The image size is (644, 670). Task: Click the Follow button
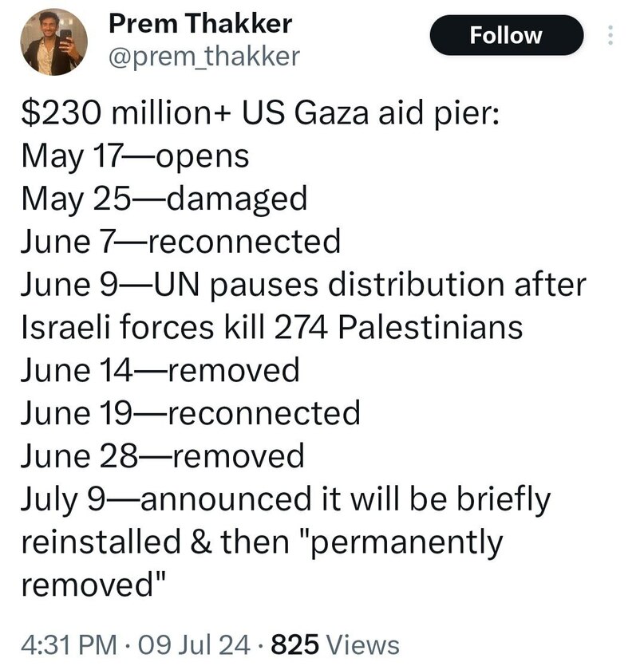click(x=506, y=35)
